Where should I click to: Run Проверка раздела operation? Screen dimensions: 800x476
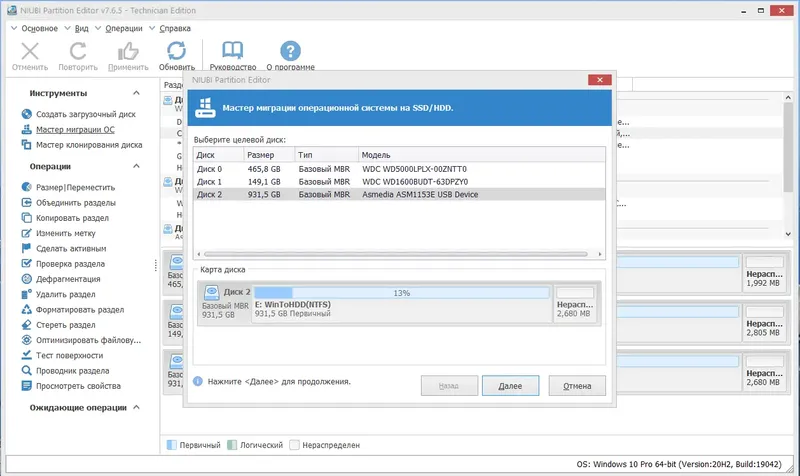point(70,264)
